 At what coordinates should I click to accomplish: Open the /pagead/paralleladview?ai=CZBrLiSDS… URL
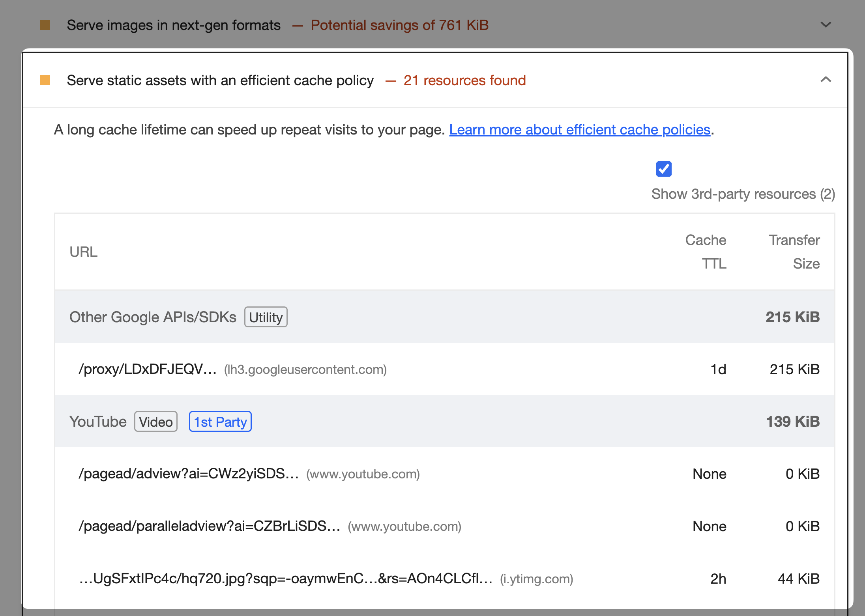209,526
